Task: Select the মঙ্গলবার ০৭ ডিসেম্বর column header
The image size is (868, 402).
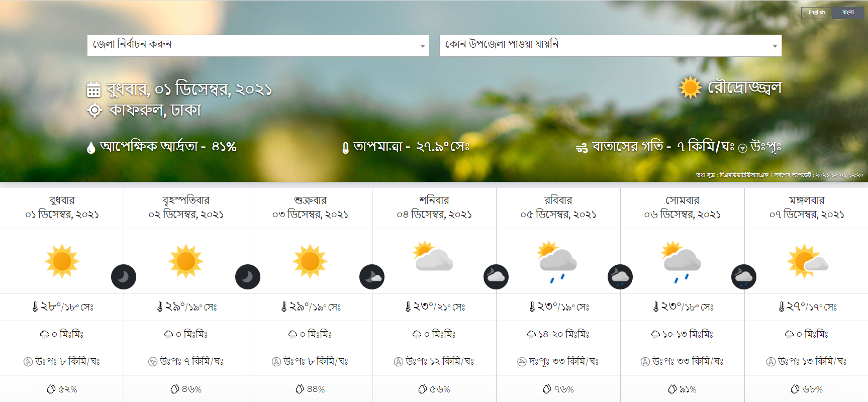Action: tap(806, 208)
